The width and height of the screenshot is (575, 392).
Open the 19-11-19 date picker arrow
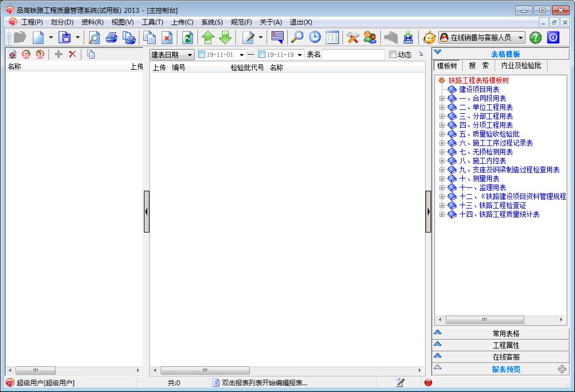click(x=300, y=55)
